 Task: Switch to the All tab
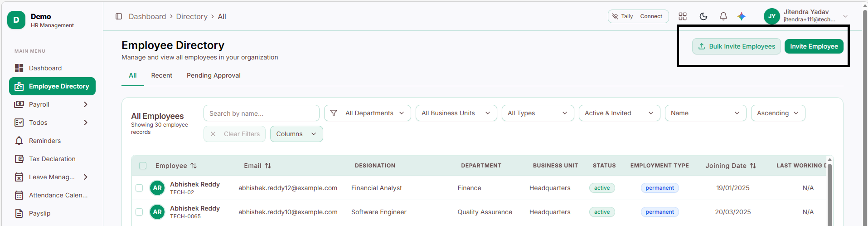click(133, 76)
